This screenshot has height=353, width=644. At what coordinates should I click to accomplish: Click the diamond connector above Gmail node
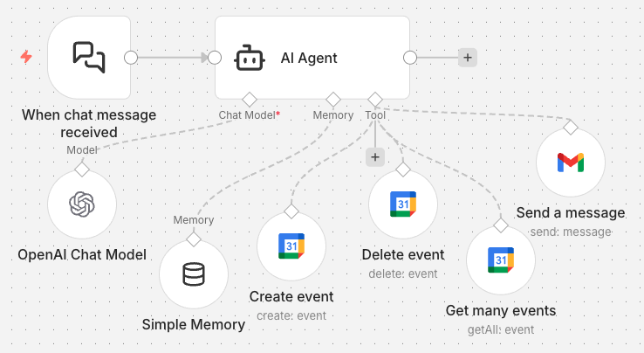coord(570,127)
